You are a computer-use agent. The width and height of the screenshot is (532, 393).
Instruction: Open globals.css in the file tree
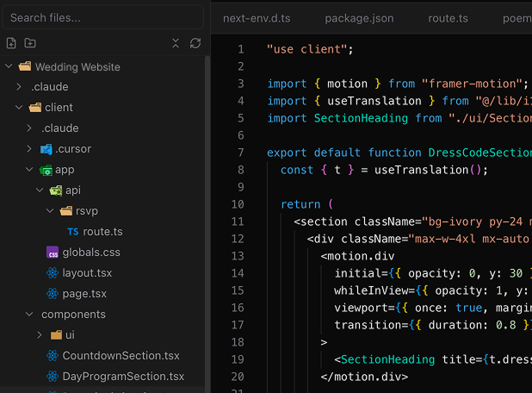point(91,253)
